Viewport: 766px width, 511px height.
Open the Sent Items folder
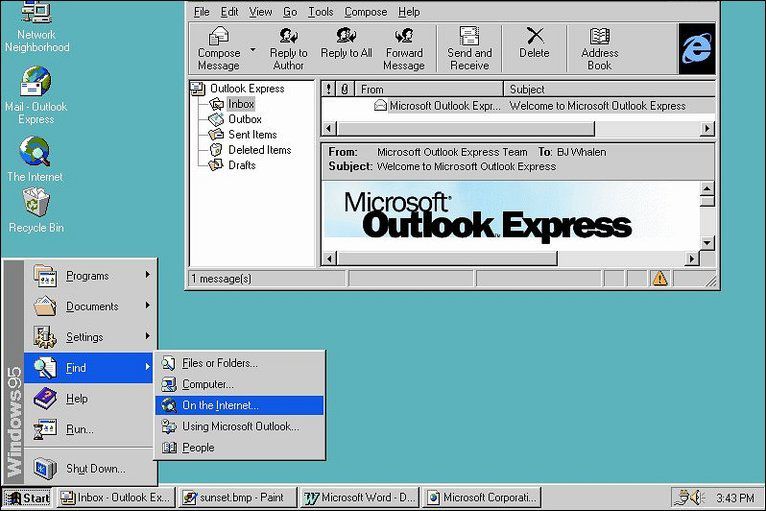(243, 134)
